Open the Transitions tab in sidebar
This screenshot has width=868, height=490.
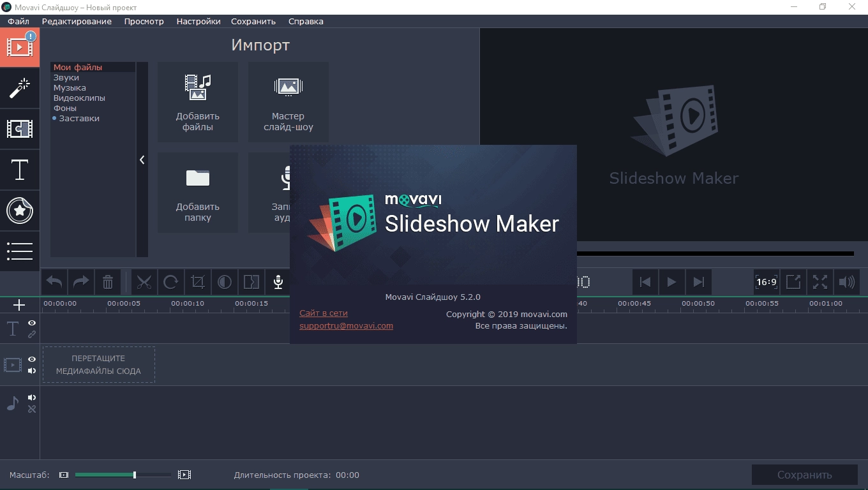(20, 129)
